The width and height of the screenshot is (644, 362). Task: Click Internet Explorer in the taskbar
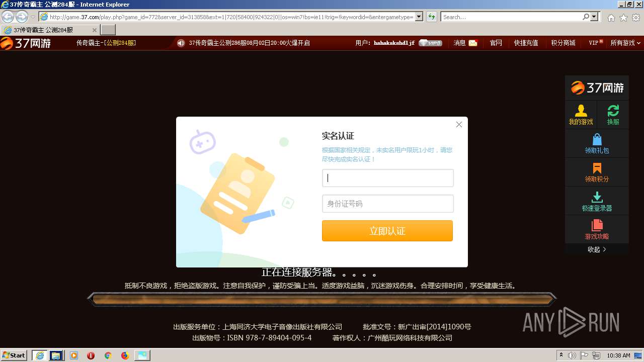point(39,355)
